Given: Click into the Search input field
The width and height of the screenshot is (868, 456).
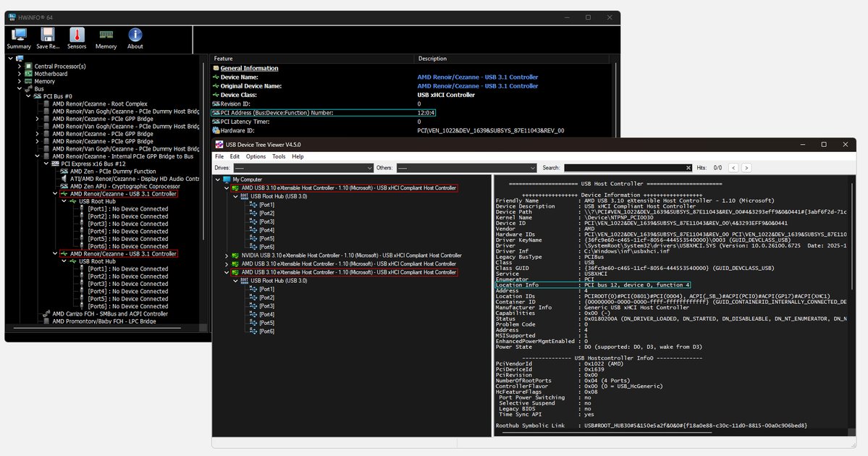Looking at the screenshot, I should click(625, 168).
